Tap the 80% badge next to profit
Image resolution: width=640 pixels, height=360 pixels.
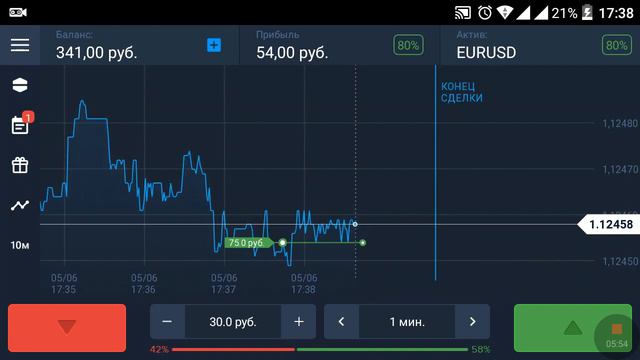[408, 45]
